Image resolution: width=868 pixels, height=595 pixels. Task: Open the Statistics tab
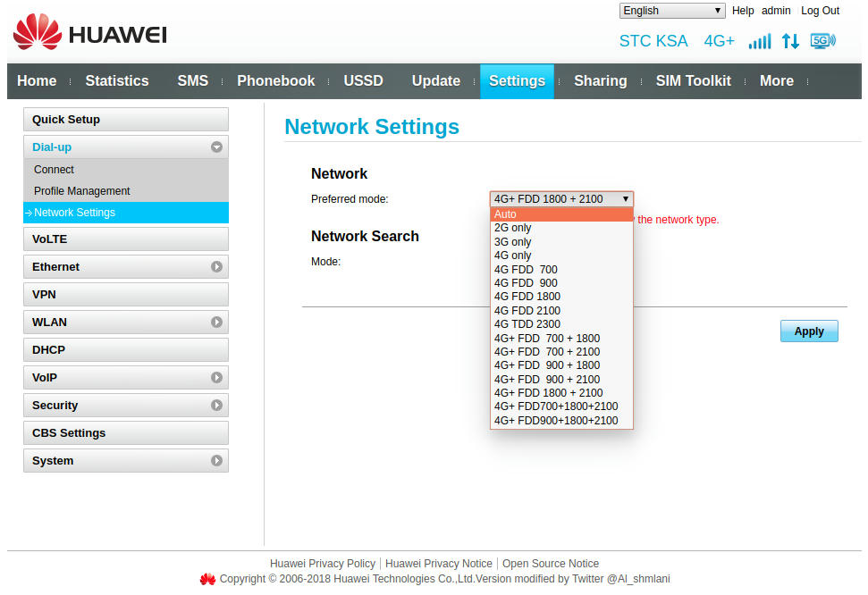(x=117, y=80)
